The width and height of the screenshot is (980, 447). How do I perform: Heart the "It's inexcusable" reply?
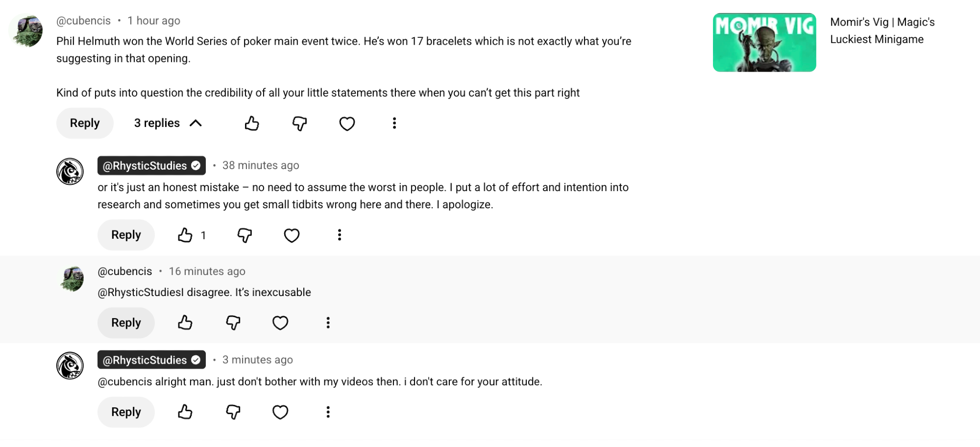(x=280, y=323)
